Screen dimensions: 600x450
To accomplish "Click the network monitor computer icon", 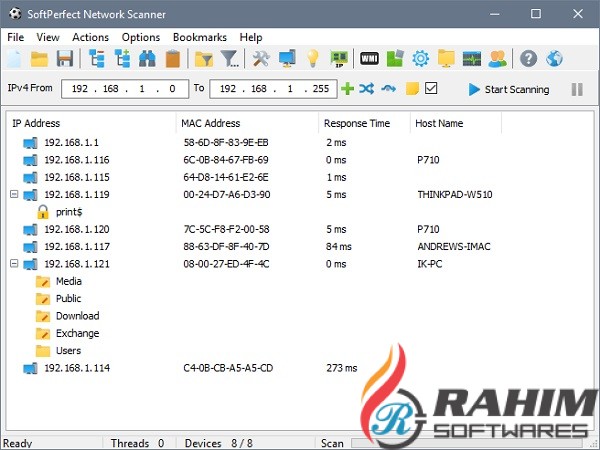I will 287,59.
